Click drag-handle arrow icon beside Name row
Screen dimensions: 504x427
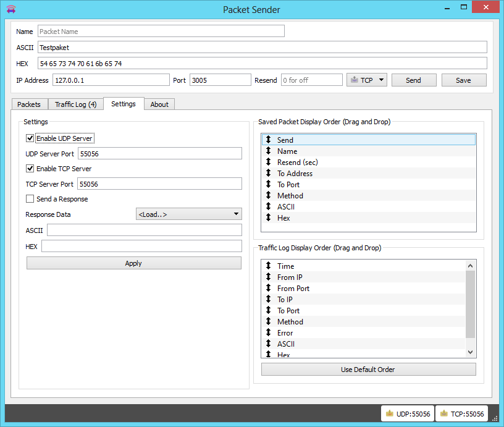click(x=269, y=151)
